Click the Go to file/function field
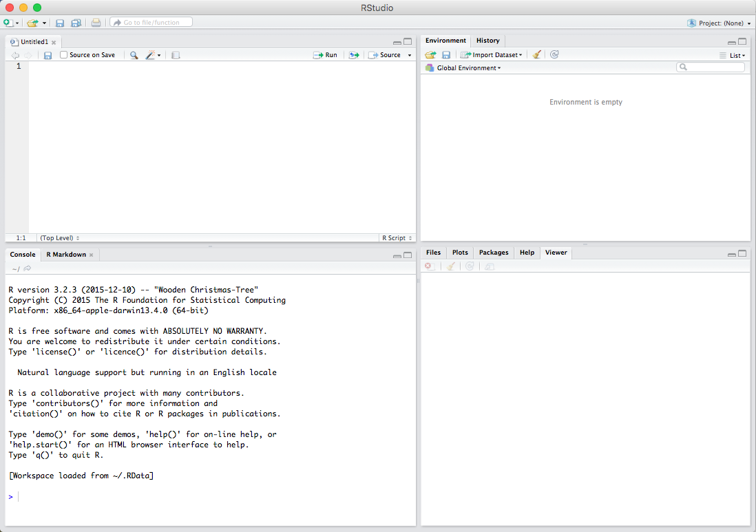Image resolution: width=756 pixels, height=532 pixels. tap(151, 23)
